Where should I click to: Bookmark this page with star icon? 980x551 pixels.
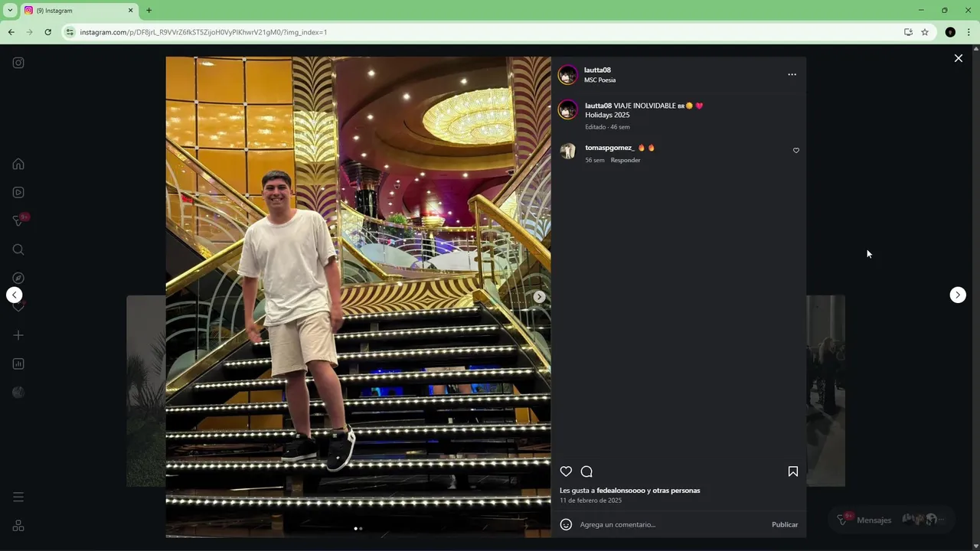coord(925,32)
